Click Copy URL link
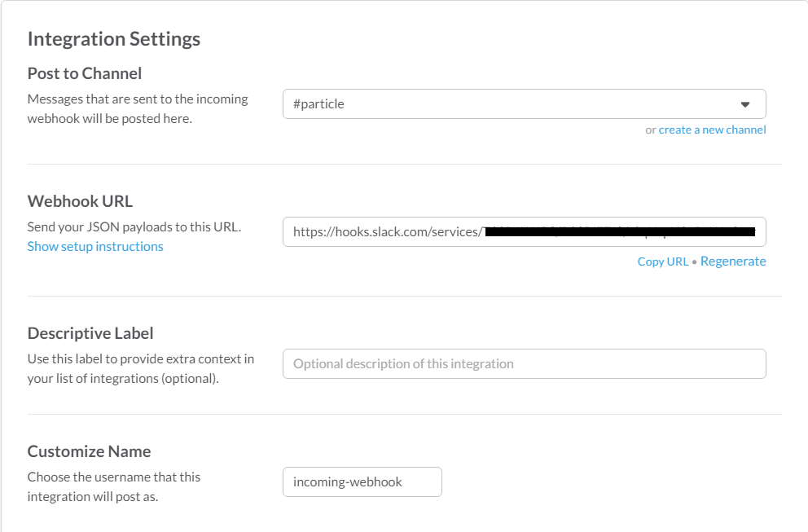The height and width of the screenshot is (532, 808). (662, 262)
